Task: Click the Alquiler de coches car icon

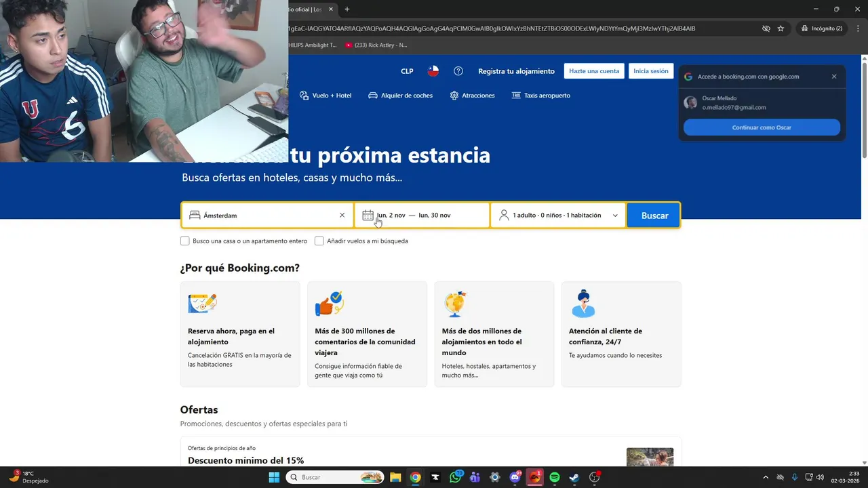Action: coord(373,96)
